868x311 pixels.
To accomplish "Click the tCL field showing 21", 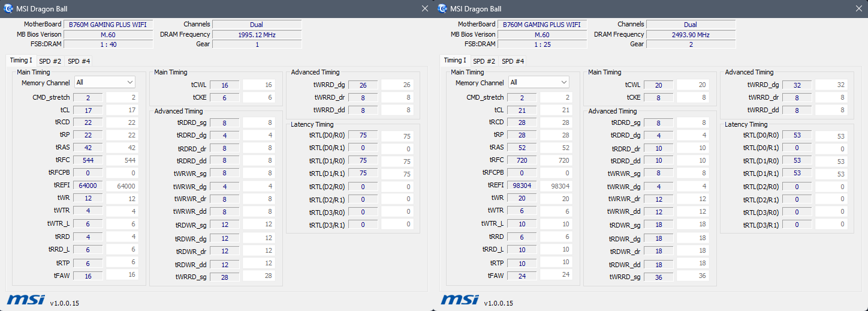I will [522, 110].
